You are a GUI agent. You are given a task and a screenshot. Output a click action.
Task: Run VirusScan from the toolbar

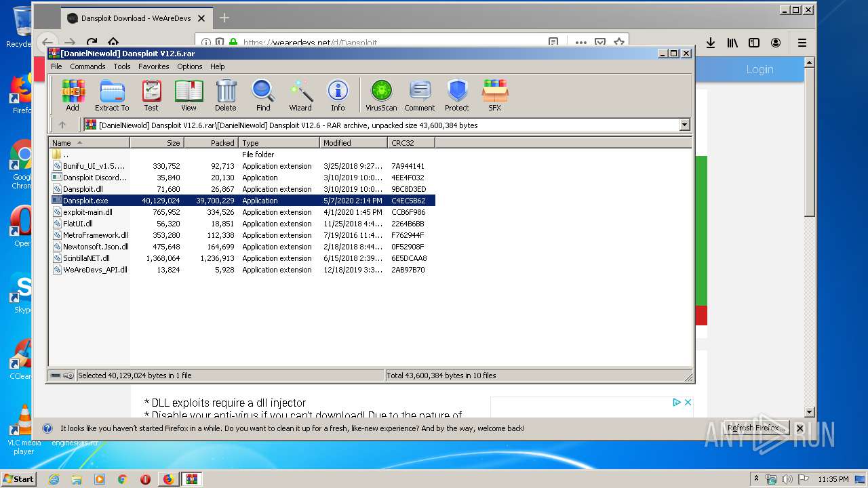tap(381, 95)
